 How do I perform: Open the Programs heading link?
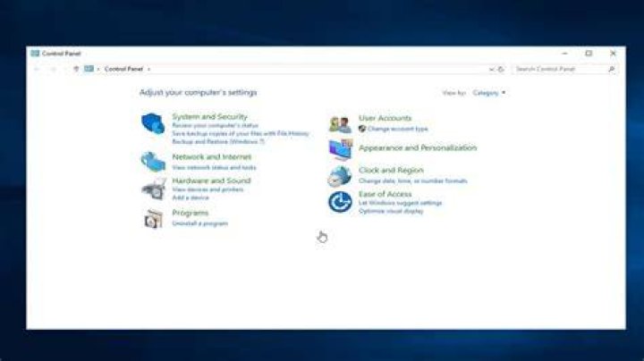191,213
